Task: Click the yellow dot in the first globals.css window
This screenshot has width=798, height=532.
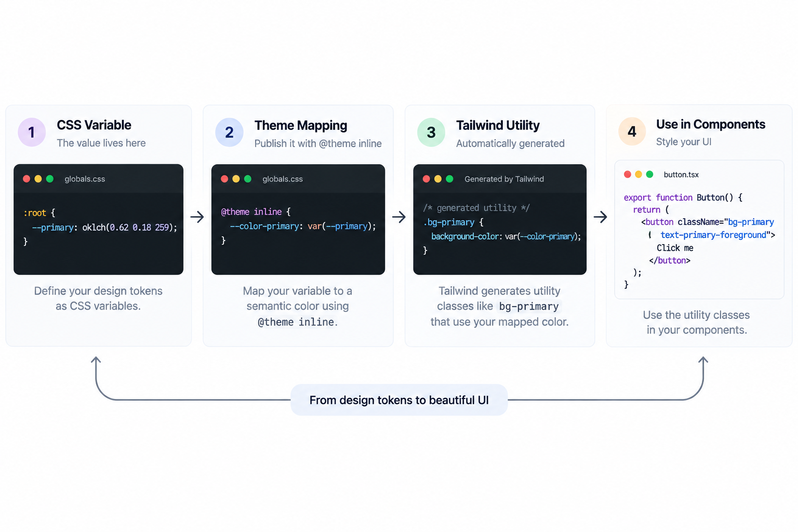Action: [38, 179]
